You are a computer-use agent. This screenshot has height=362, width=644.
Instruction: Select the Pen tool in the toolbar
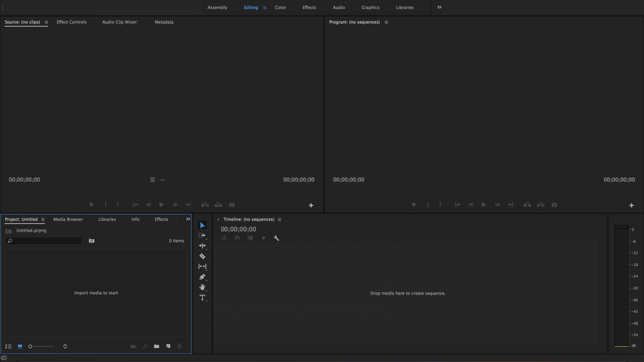(x=202, y=277)
